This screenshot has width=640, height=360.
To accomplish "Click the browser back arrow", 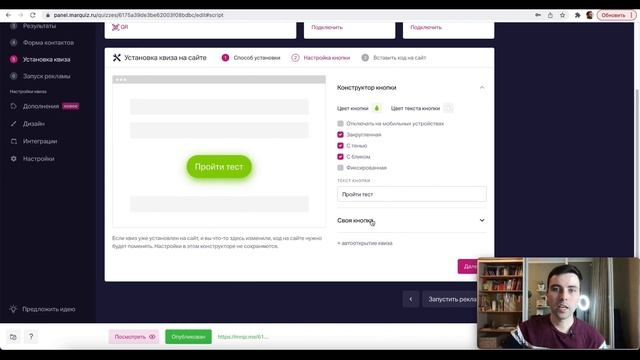I will tap(8, 15).
